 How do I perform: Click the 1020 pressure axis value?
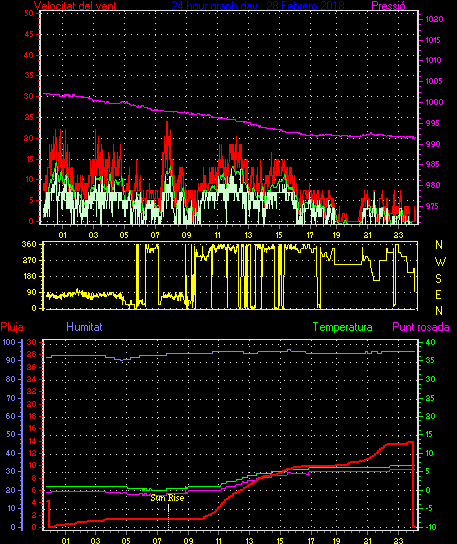434,19
